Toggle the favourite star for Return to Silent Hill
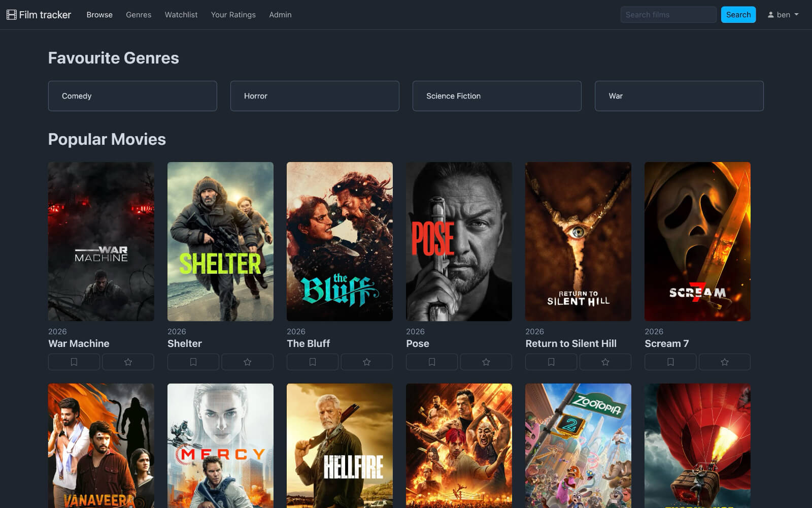The height and width of the screenshot is (508, 812). (x=605, y=362)
